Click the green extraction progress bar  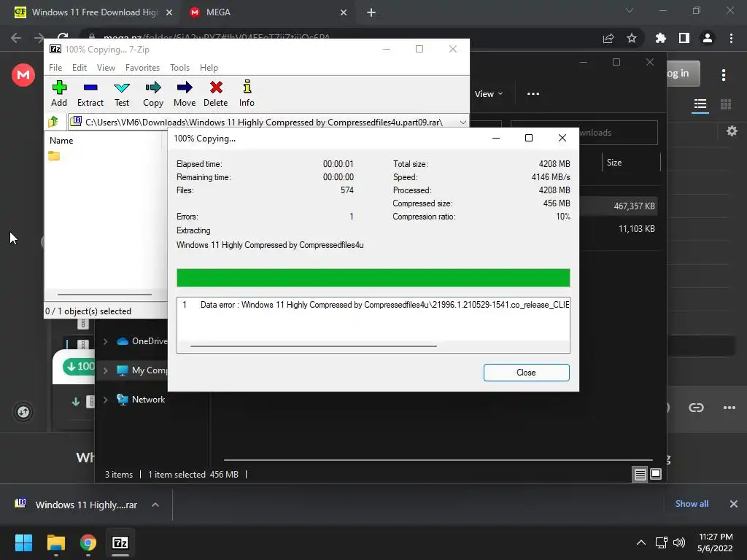373,278
